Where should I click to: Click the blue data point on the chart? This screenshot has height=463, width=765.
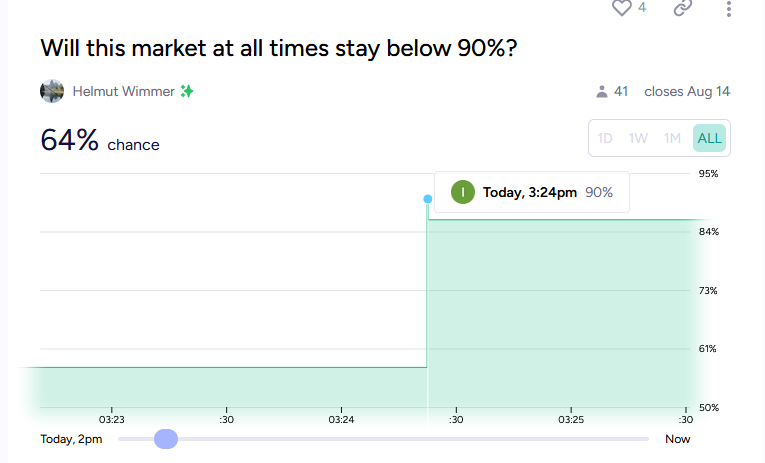[428, 199]
